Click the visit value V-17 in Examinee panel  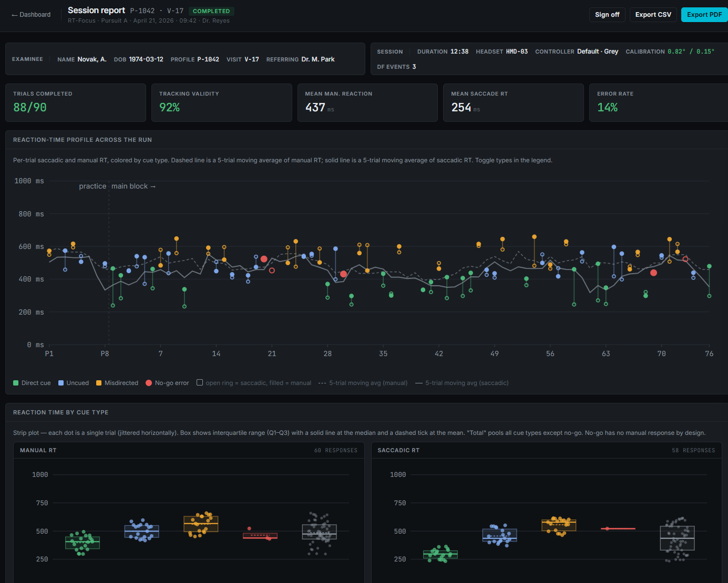point(252,59)
